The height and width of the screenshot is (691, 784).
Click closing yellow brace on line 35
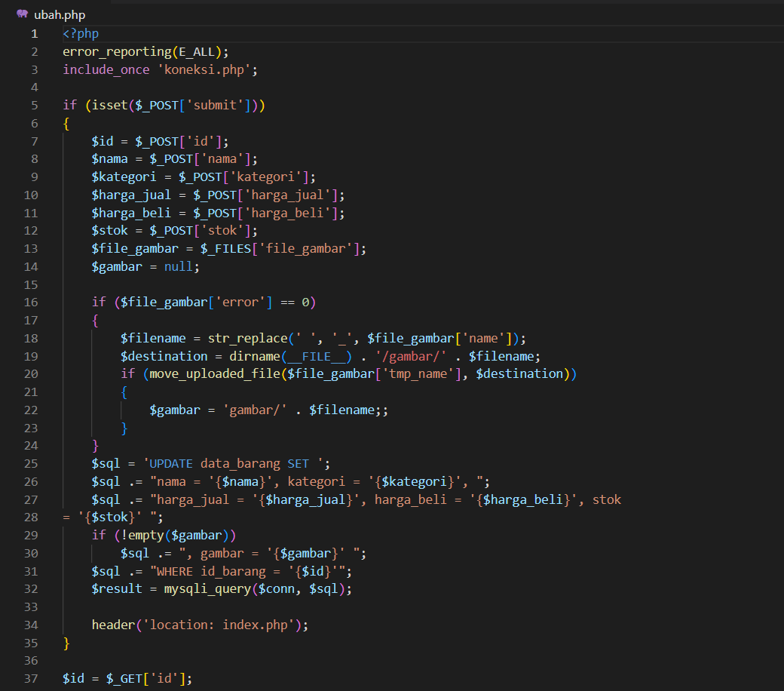pos(66,643)
